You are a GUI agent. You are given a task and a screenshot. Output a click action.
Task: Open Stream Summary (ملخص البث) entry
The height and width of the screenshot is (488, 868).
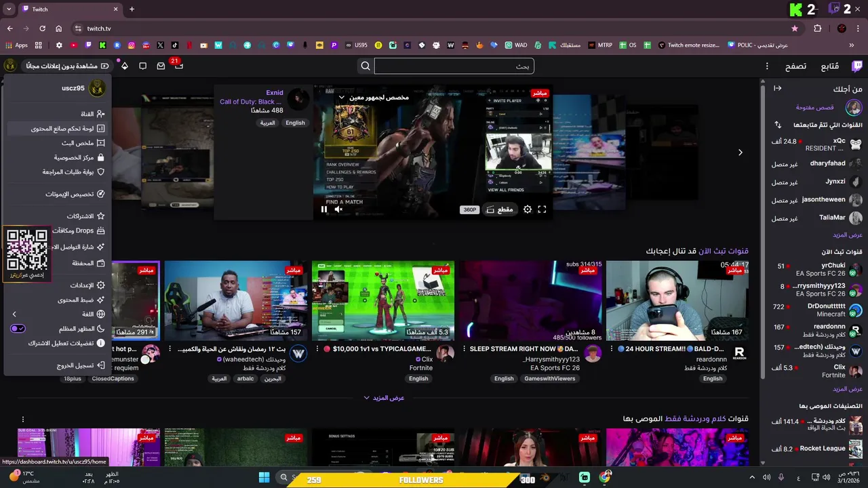(58, 143)
